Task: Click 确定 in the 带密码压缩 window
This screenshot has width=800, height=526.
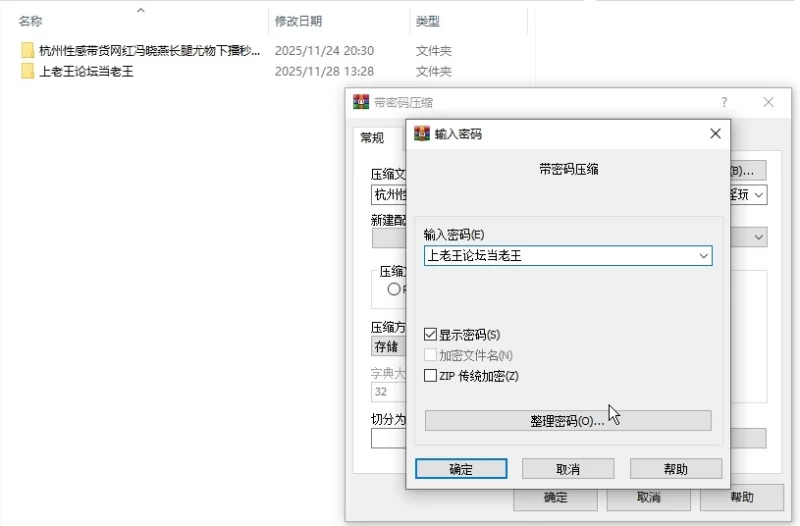Action: 555,497
